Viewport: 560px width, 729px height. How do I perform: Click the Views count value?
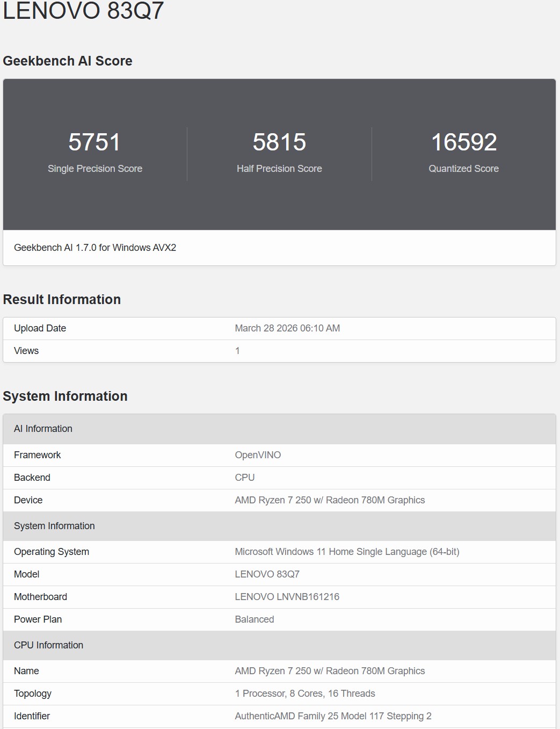point(237,351)
